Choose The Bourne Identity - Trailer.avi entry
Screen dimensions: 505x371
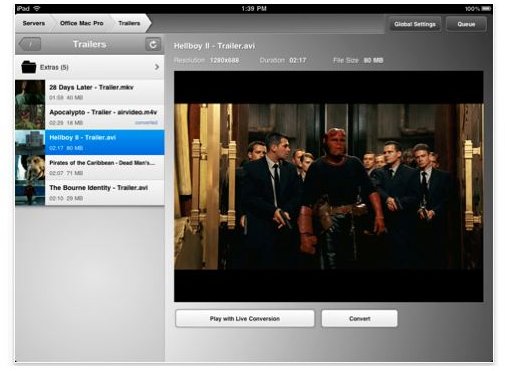click(x=90, y=193)
